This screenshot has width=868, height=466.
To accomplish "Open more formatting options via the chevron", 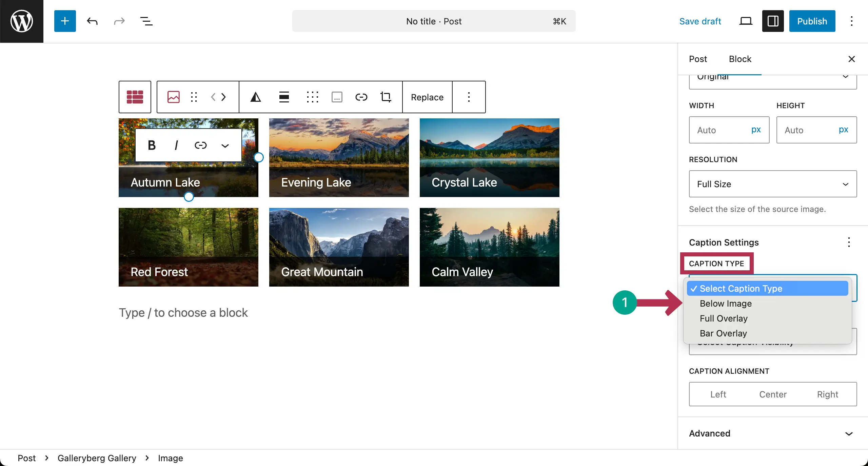I will [x=225, y=146].
